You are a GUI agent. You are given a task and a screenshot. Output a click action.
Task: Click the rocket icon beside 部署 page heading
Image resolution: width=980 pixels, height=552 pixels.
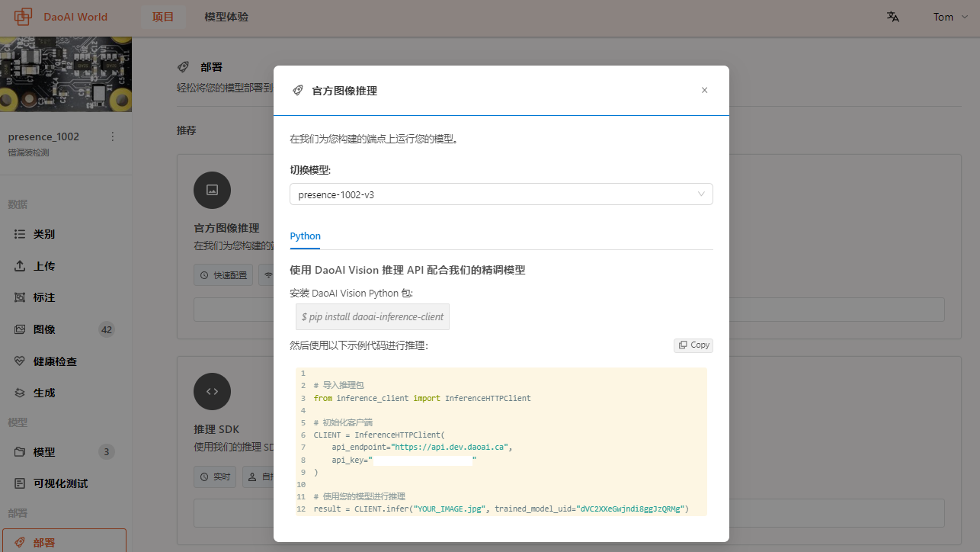[x=184, y=67]
